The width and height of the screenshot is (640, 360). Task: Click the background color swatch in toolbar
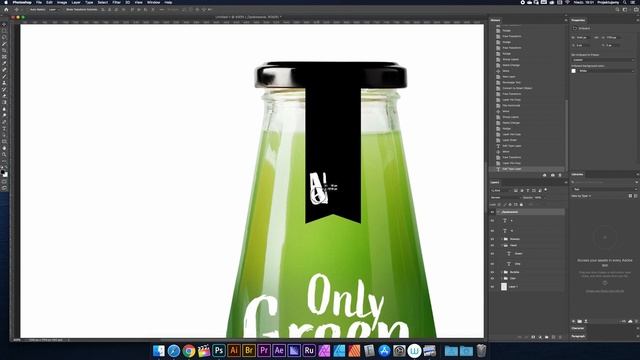[x=6, y=175]
